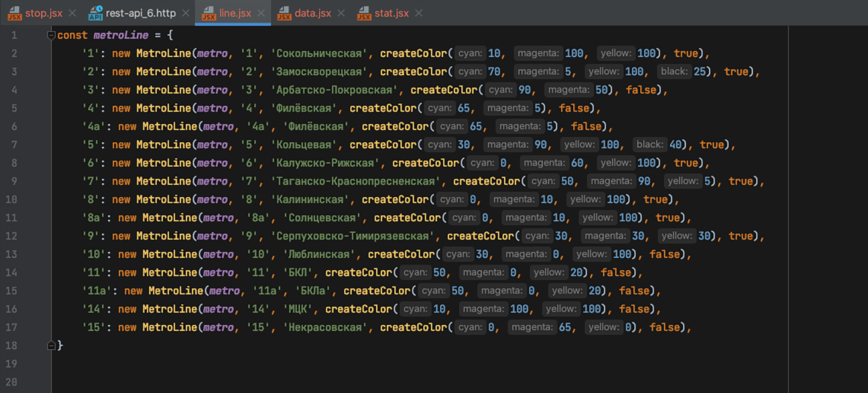Click line number 9 in the gutter

tap(14, 181)
